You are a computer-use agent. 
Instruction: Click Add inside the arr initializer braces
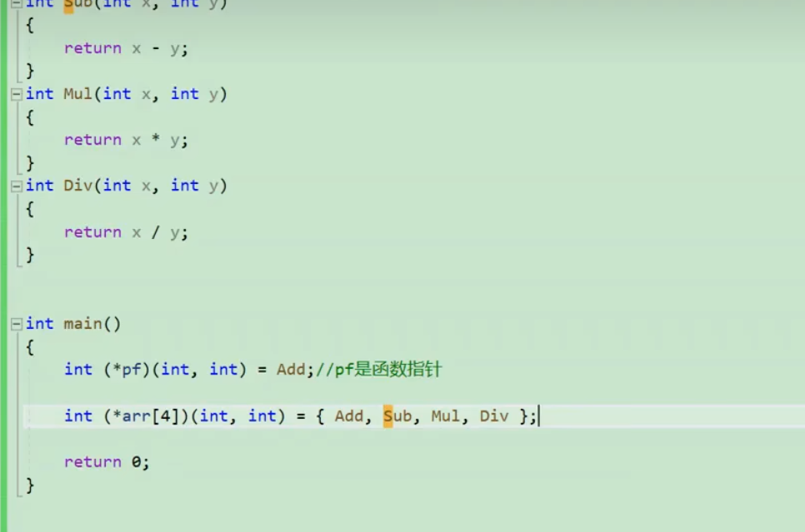point(348,415)
